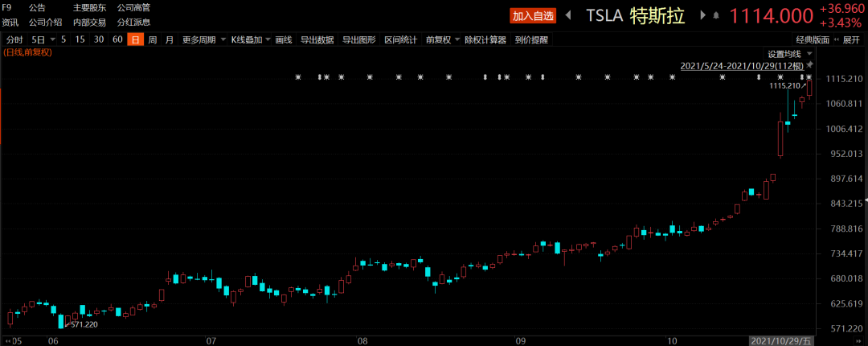The height and width of the screenshot is (346, 868).
Task: Select 5-minute K-line period
Action: coord(63,40)
